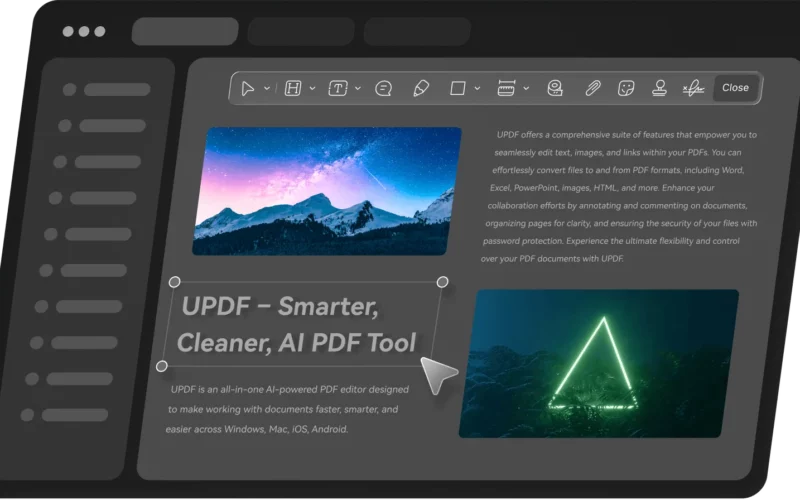Expand the highlight tool dropdown arrow
This screenshot has height=500, width=800.
[312, 88]
